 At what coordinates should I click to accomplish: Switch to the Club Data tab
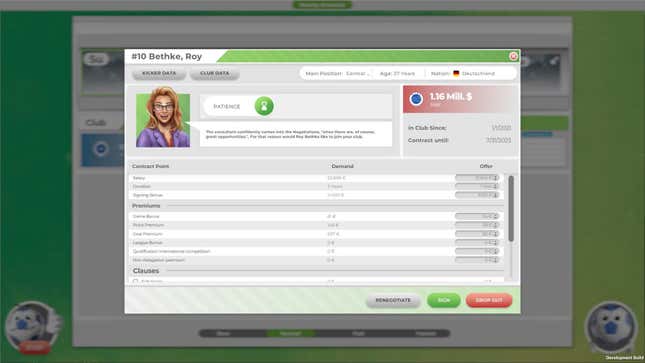point(214,74)
